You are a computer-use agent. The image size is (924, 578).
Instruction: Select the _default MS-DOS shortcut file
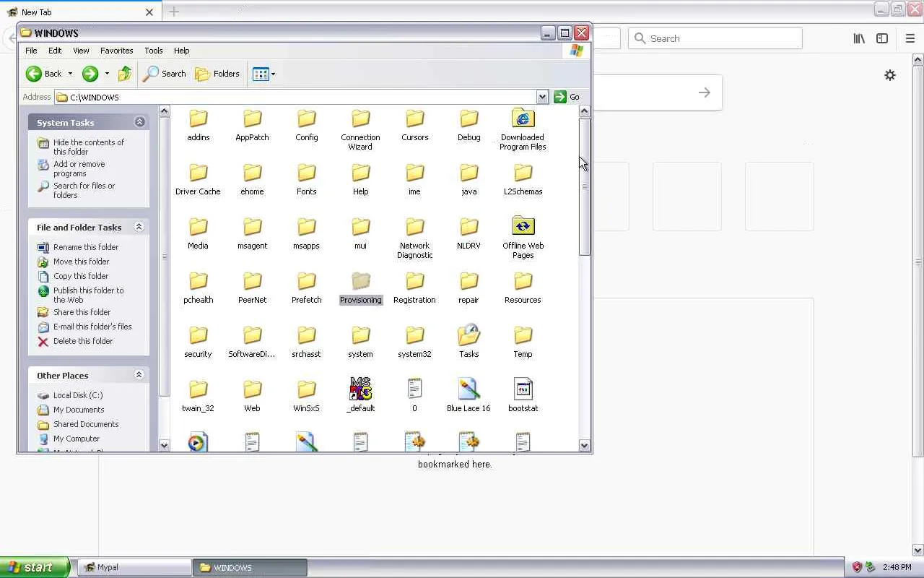[360, 395]
